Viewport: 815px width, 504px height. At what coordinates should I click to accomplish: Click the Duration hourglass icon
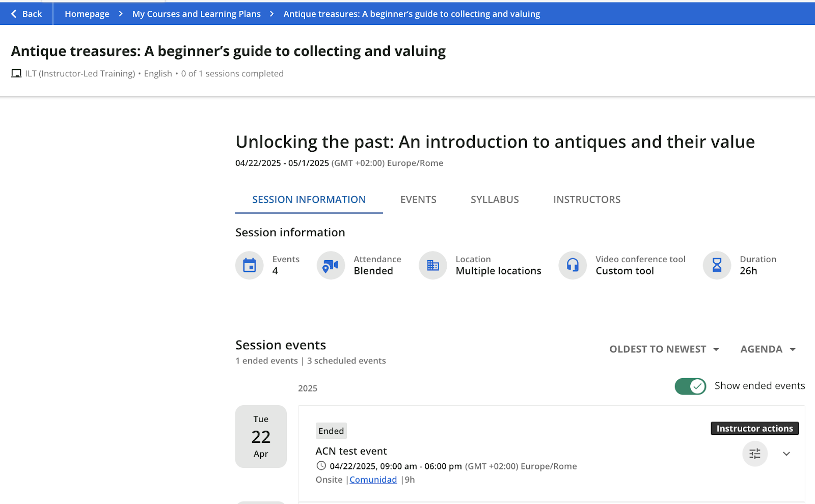717,265
